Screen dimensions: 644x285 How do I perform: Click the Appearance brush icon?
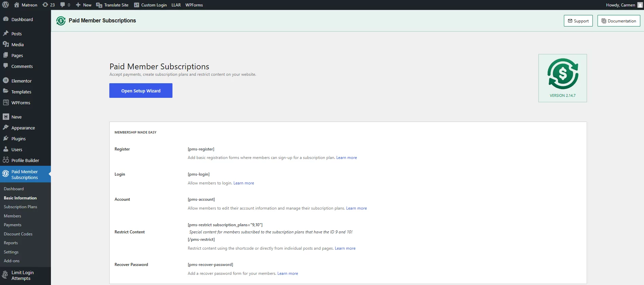coord(6,127)
